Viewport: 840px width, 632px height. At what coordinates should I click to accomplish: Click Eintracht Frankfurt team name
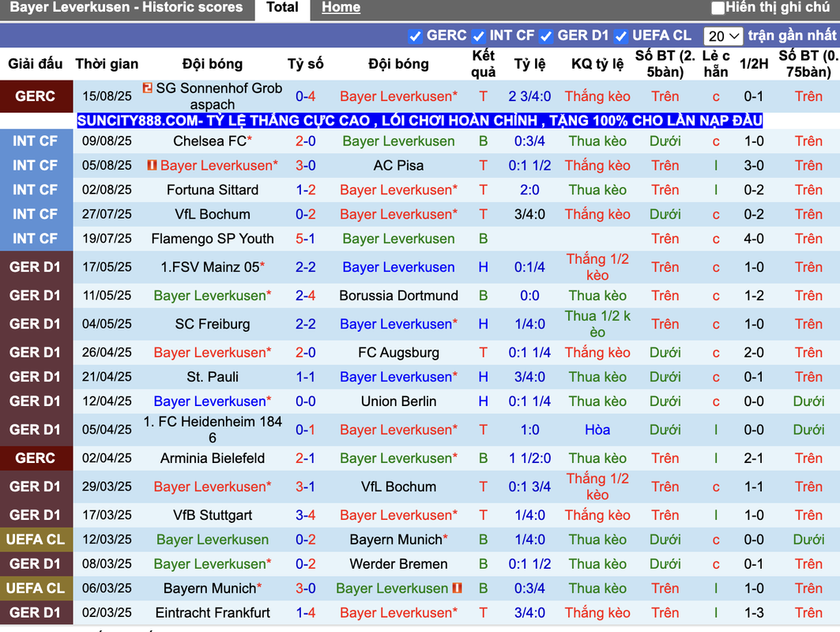click(x=213, y=613)
